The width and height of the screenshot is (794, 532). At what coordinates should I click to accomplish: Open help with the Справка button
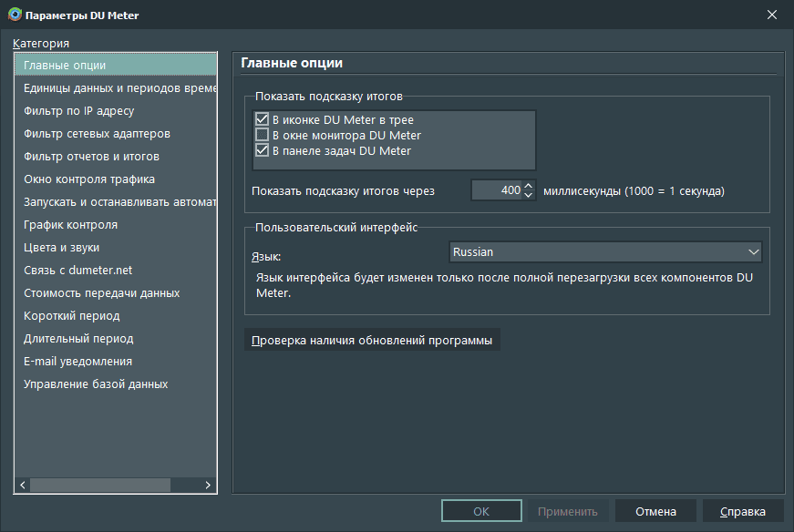[741, 511]
